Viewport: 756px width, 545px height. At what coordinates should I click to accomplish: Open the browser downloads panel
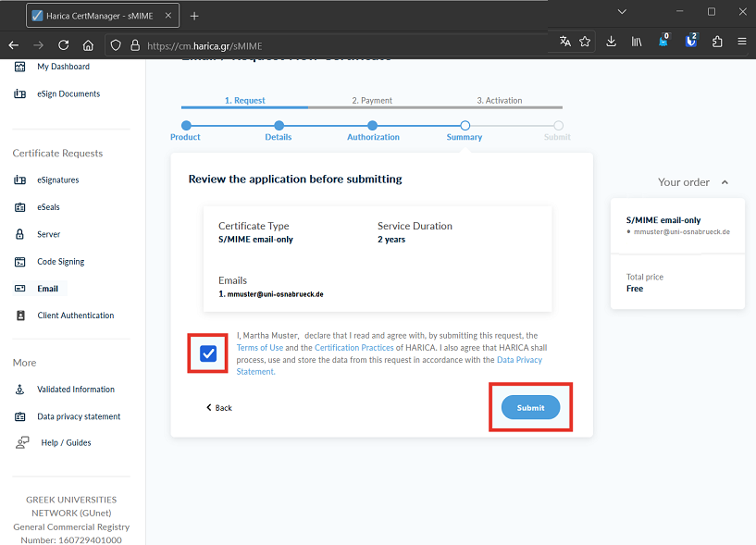point(611,42)
